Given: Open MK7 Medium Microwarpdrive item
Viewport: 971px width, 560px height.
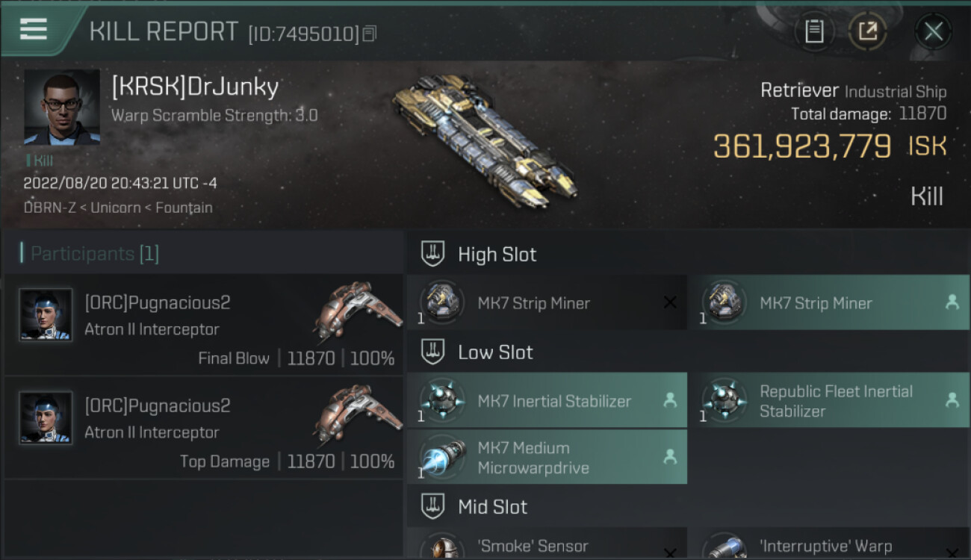Looking at the screenshot, I should click(x=547, y=457).
